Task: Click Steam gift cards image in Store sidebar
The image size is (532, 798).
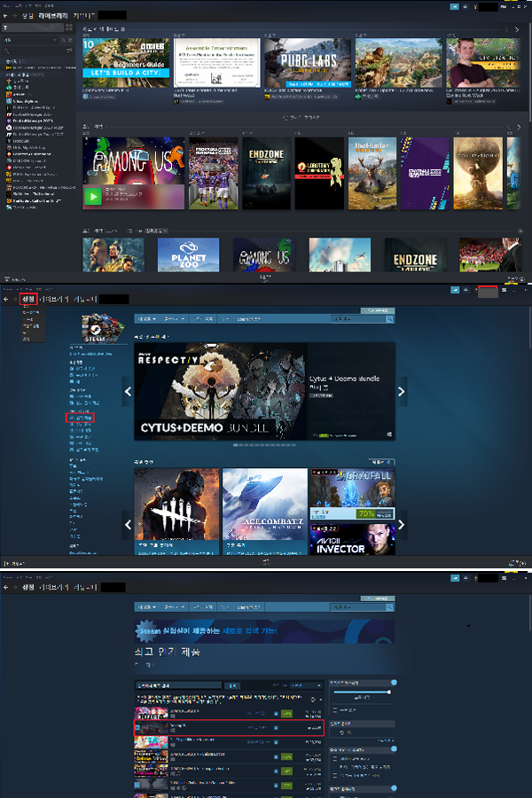Action: pos(103,328)
